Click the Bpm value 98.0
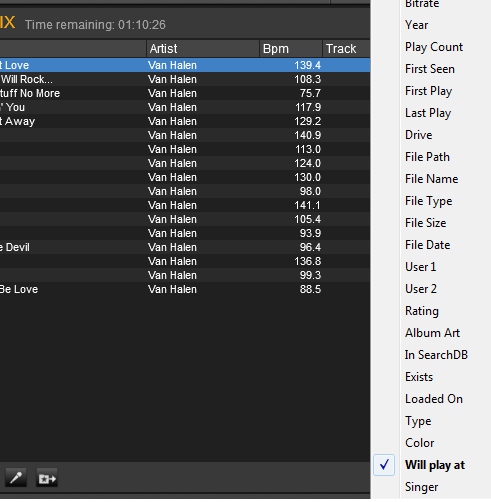The height and width of the screenshot is (502, 491). click(x=310, y=191)
